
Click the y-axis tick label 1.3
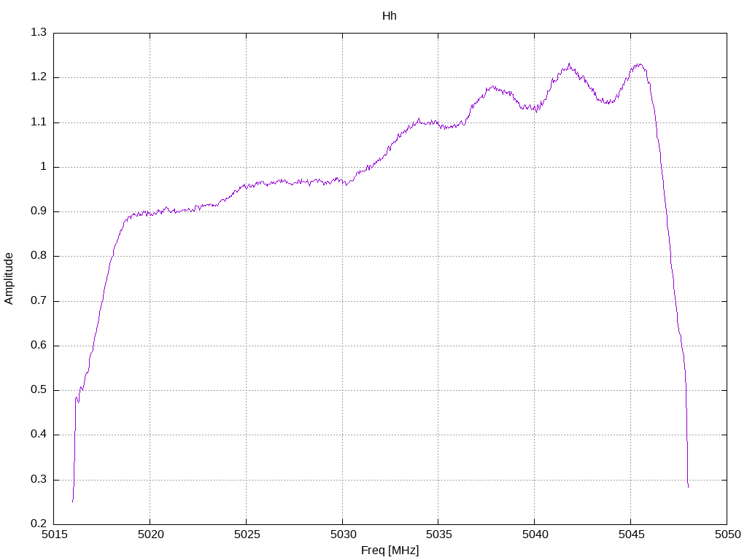click(x=39, y=32)
